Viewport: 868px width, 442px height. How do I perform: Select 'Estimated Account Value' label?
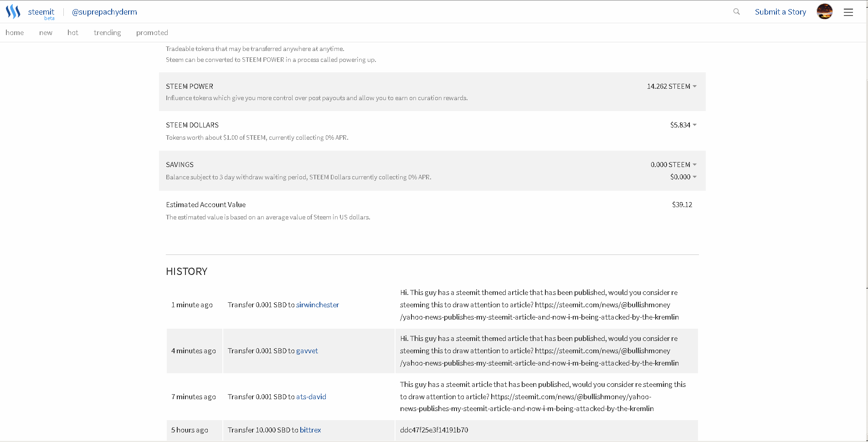click(x=205, y=205)
